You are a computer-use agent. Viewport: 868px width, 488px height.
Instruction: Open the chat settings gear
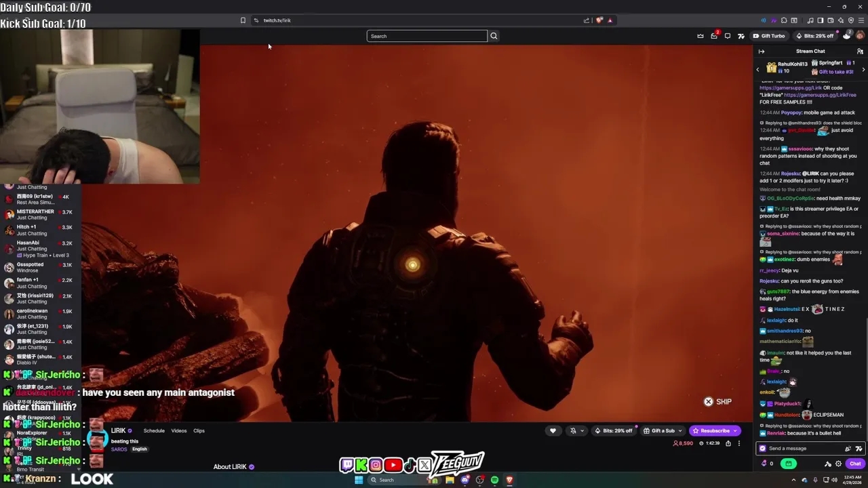coord(838,464)
